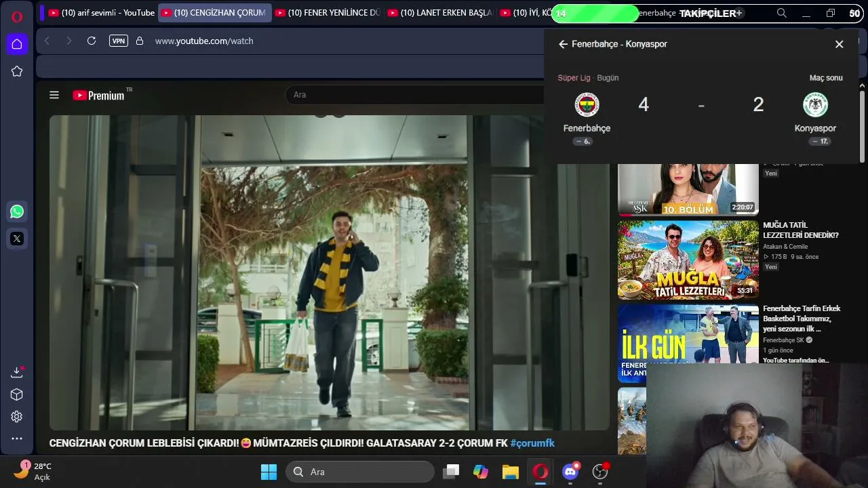This screenshot has height=488, width=868.
Task: Open the YouTube guide hamburger menu
Action: [54, 95]
